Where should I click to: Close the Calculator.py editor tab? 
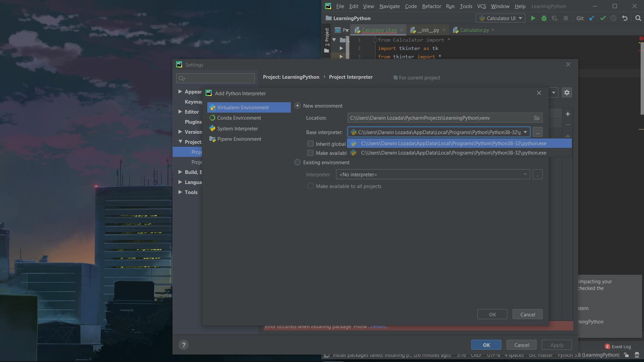pyautogui.click(x=493, y=30)
